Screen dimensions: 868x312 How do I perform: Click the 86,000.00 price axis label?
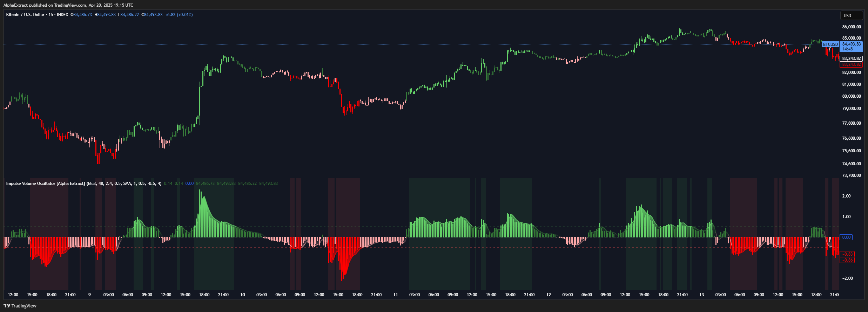tap(852, 27)
